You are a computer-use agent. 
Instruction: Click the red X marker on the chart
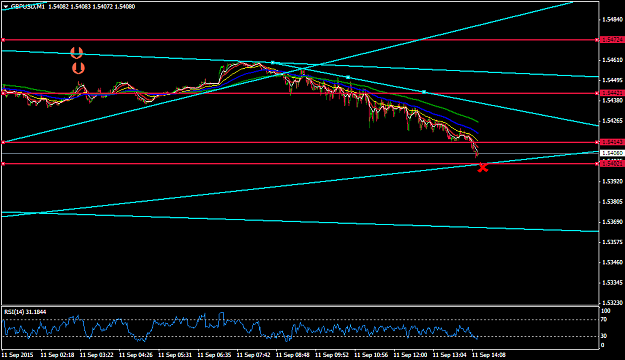(482, 168)
